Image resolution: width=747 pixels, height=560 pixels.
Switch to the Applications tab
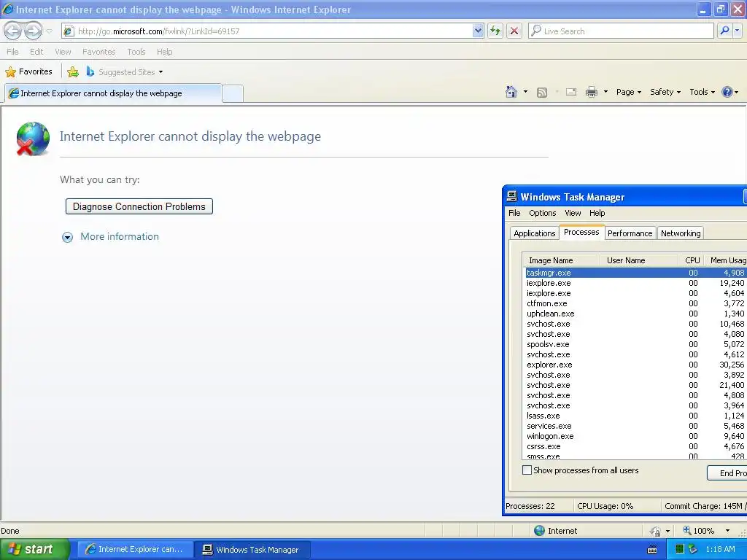[534, 233]
